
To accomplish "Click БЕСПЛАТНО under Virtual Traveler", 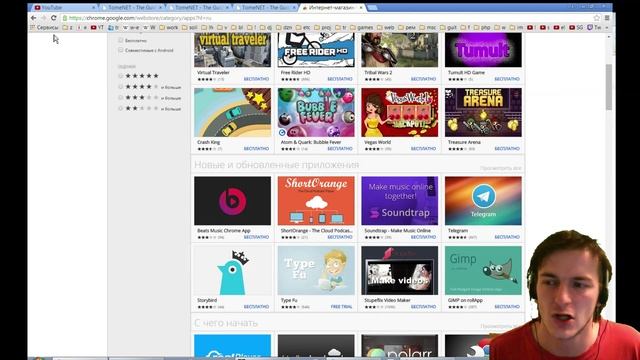I will tap(256, 79).
